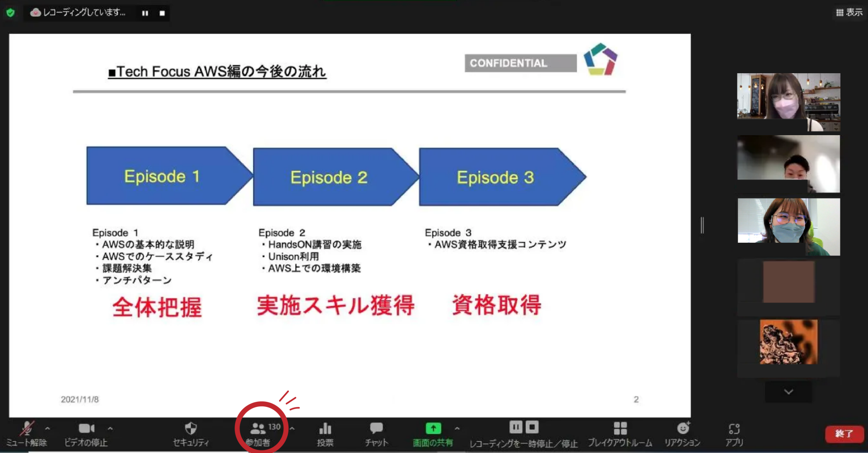Screen dimensions: 868x453
Task: Select participant video with dim room background
Action: pos(788,164)
